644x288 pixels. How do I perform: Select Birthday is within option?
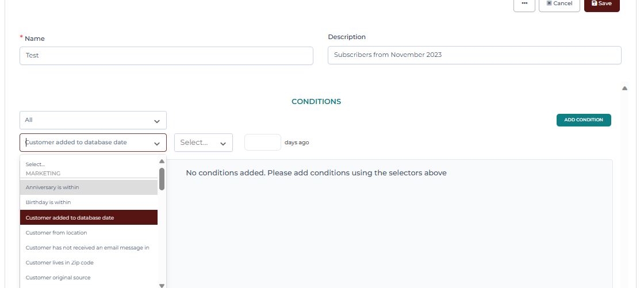89,202
